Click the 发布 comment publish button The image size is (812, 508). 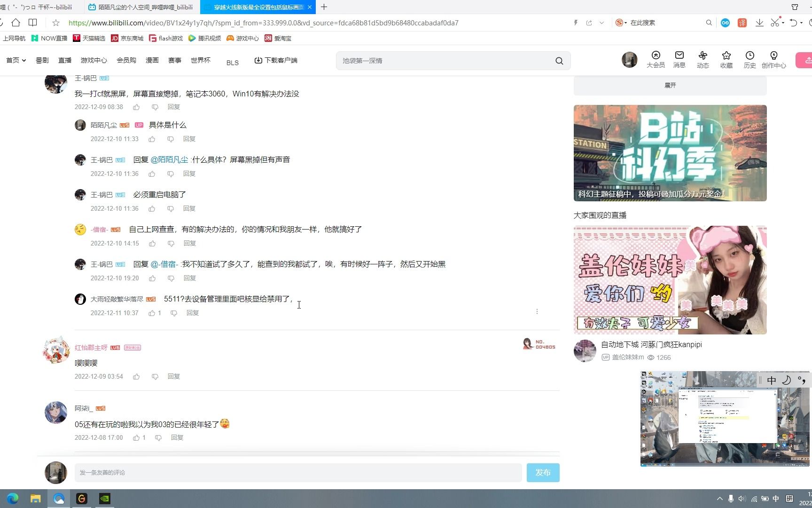[543, 472]
